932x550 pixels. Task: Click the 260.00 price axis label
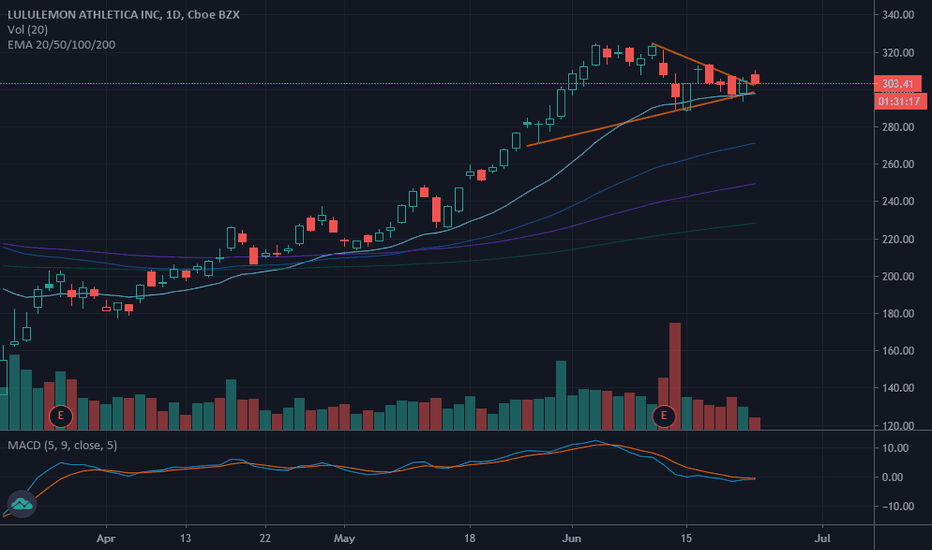(x=898, y=164)
